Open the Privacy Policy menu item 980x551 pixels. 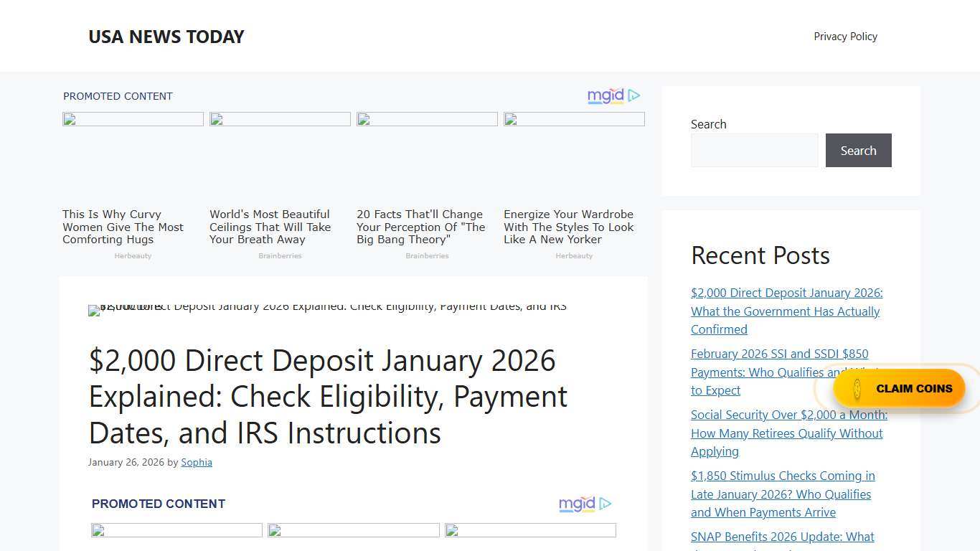point(845,36)
